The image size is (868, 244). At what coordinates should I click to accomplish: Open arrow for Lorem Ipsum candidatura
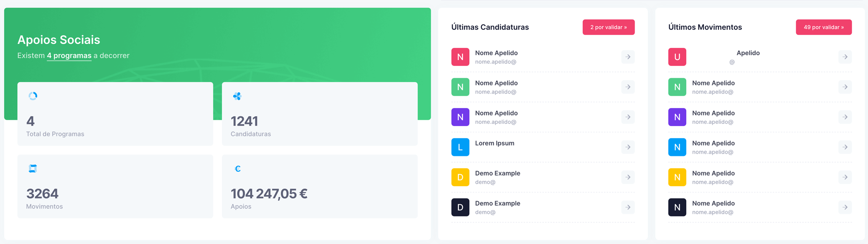point(628,147)
